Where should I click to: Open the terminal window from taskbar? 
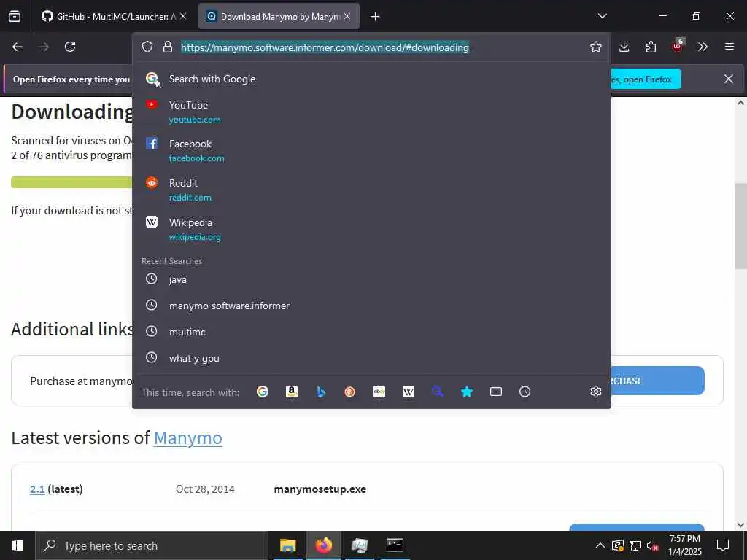395,545
